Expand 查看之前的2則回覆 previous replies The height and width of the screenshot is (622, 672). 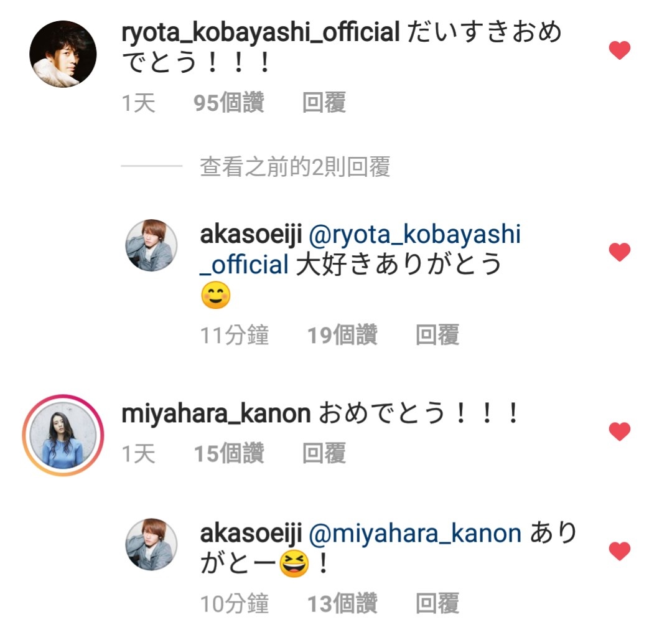coord(295,166)
